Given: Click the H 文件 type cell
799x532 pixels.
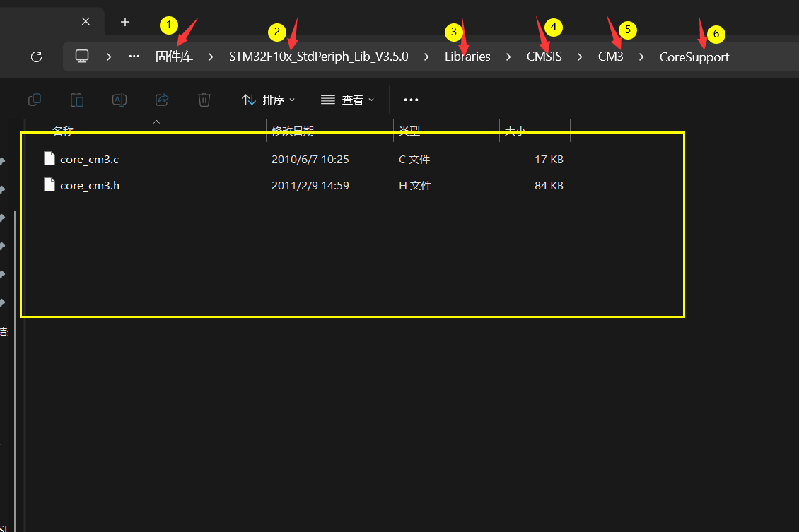Looking at the screenshot, I should pos(415,185).
